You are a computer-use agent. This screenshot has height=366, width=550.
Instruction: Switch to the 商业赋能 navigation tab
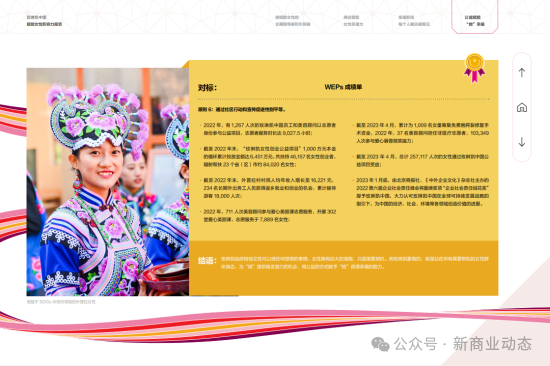tap(353, 20)
